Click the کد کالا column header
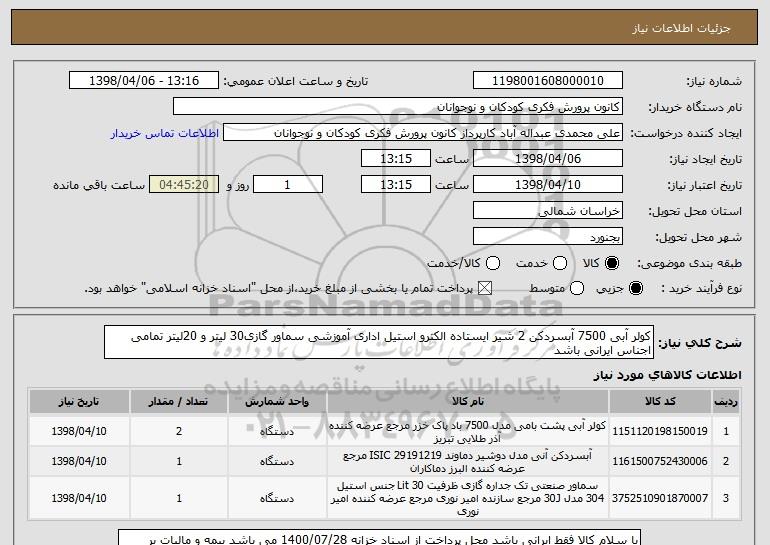The image size is (770, 545). click(x=660, y=402)
